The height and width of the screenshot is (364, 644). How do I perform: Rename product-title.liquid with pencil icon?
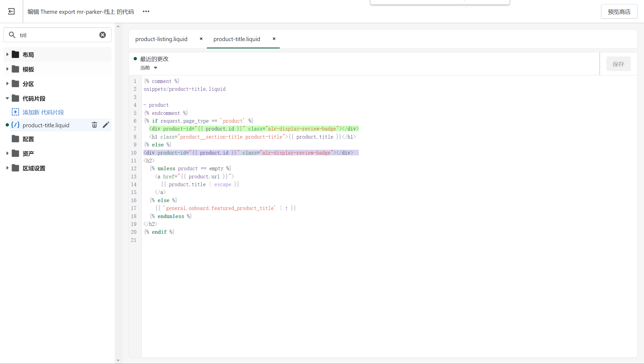click(x=106, y=125)
